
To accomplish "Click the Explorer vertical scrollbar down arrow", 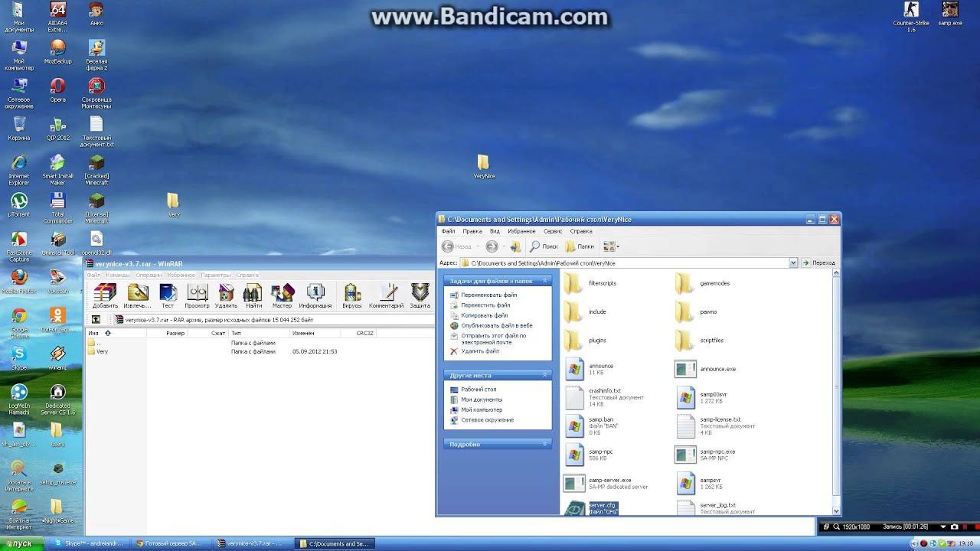I will tap(835, 511).
